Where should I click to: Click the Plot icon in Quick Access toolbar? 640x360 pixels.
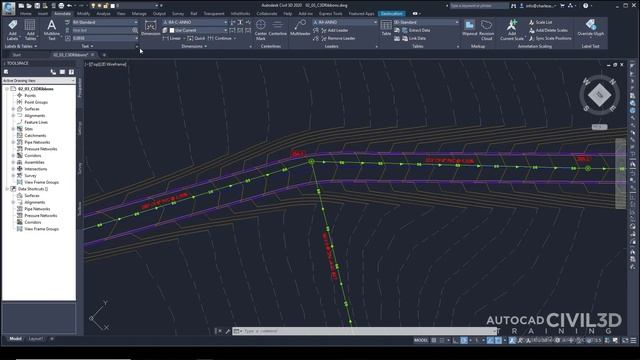(x=61, y=6)
